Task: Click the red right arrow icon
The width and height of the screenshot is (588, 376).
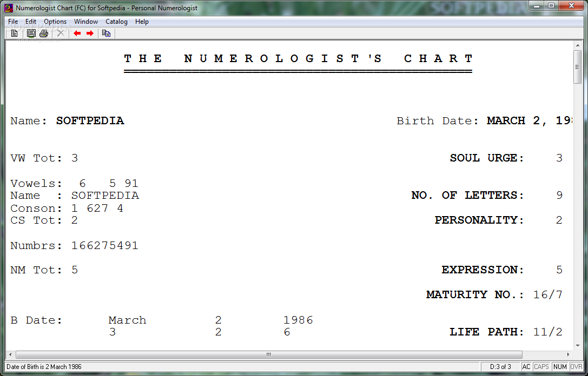Action: coord(90,33)
